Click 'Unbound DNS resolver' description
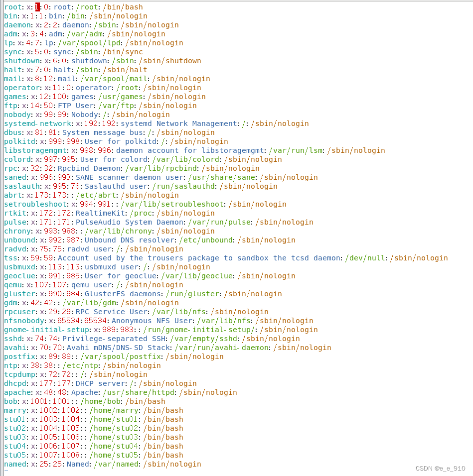 click(x=130, y=240)
